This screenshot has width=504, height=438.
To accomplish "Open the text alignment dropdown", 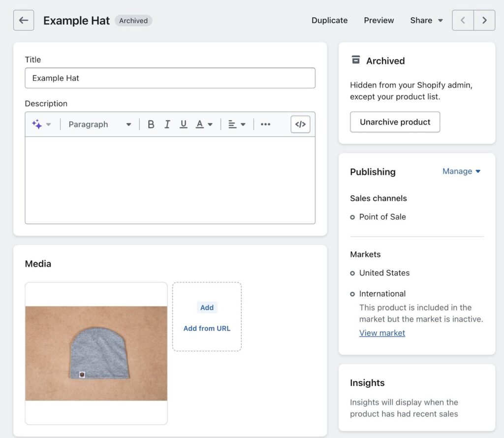I will pos(237,124).
